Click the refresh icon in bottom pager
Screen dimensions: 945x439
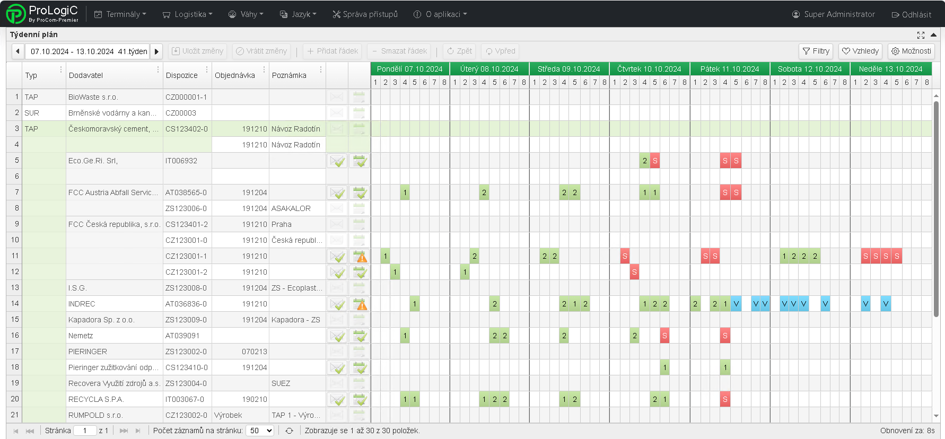[x=289, y=431]
